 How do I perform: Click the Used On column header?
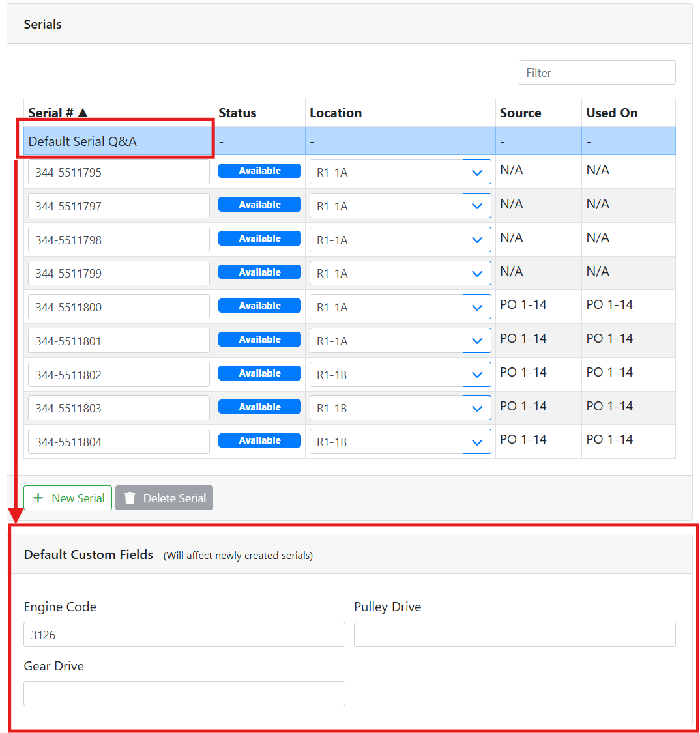[611, 113]
